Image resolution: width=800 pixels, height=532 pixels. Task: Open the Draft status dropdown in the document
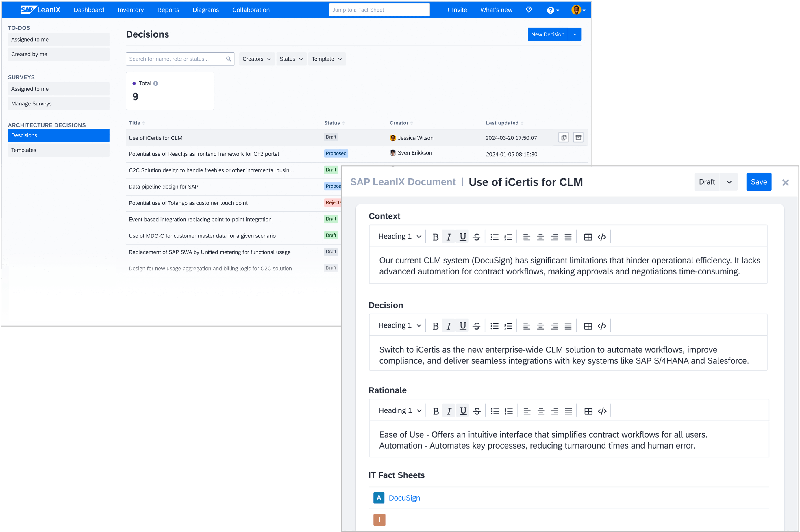[x=729, y=182]
